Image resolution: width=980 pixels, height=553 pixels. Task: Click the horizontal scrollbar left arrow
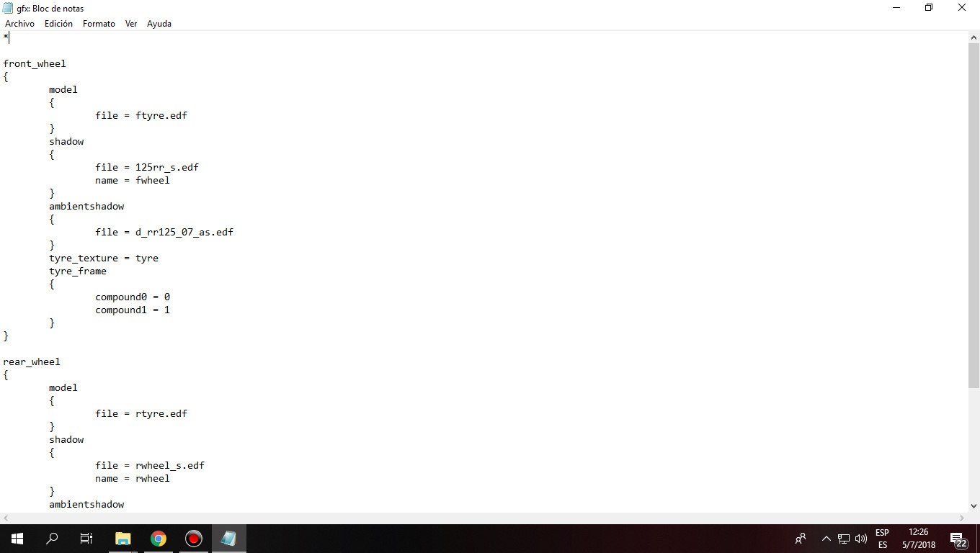tap(6, 518)
